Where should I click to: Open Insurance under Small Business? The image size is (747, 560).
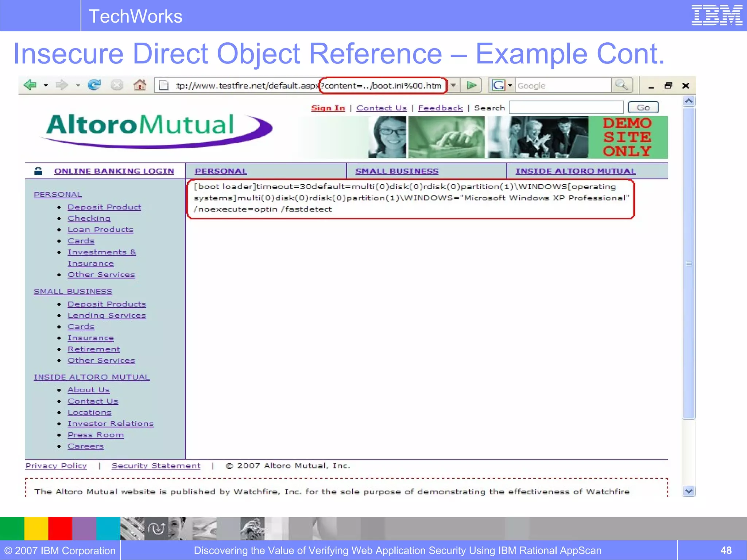(x=90, y=338)
